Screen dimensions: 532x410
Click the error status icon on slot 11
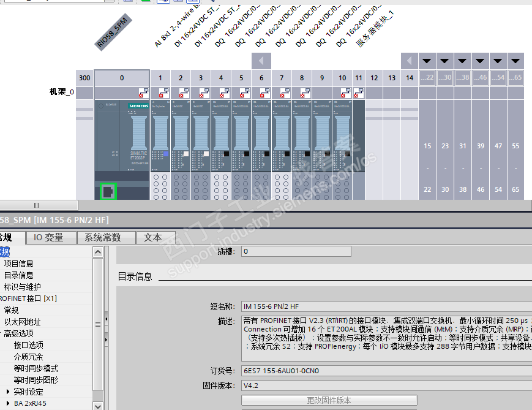[359, 93]
